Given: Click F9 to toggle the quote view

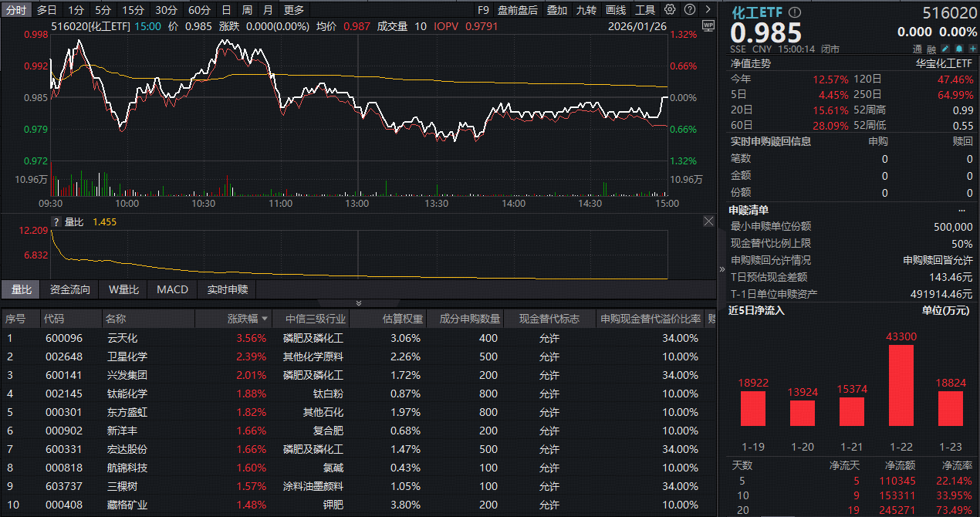Looking at the screenshot, I should point(483,10).
